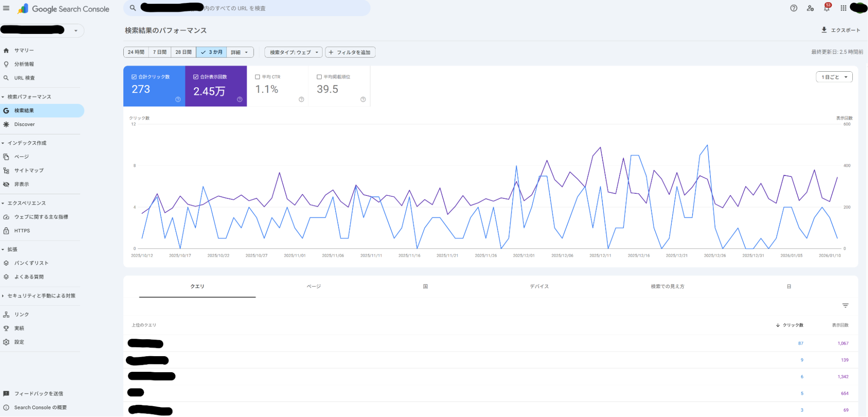Select the 28 日間 date range button
868x417 pixels.
(x=183, y=52)
